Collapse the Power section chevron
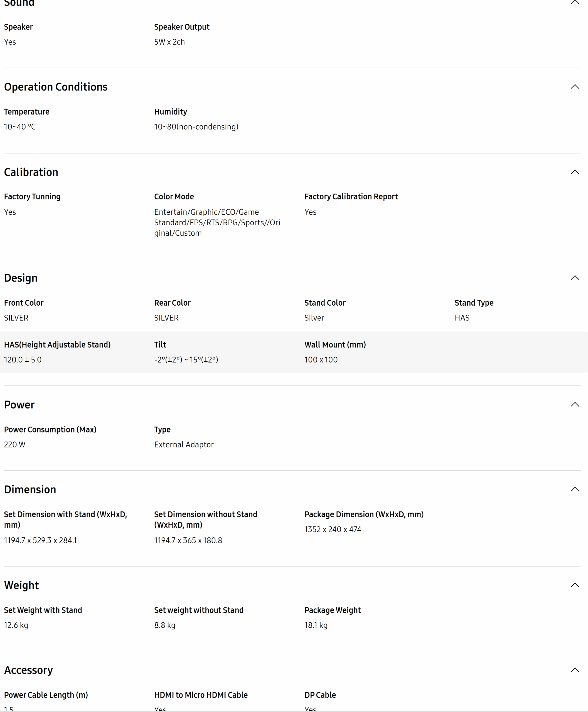This screenshot has width=588, height=712. 575,404
